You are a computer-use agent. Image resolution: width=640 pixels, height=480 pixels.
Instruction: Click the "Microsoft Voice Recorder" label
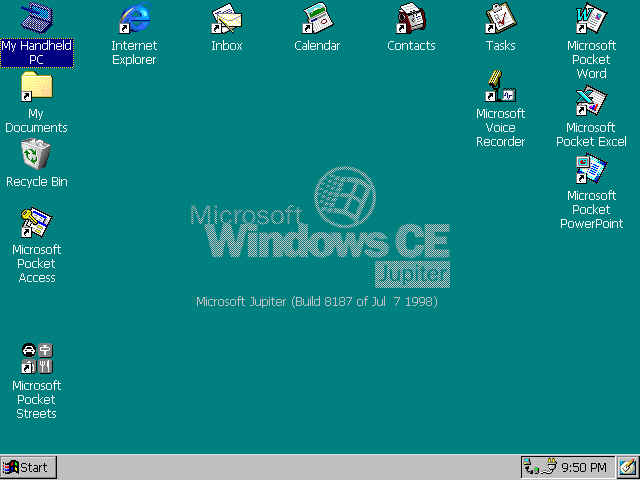(x=501, y=128)
